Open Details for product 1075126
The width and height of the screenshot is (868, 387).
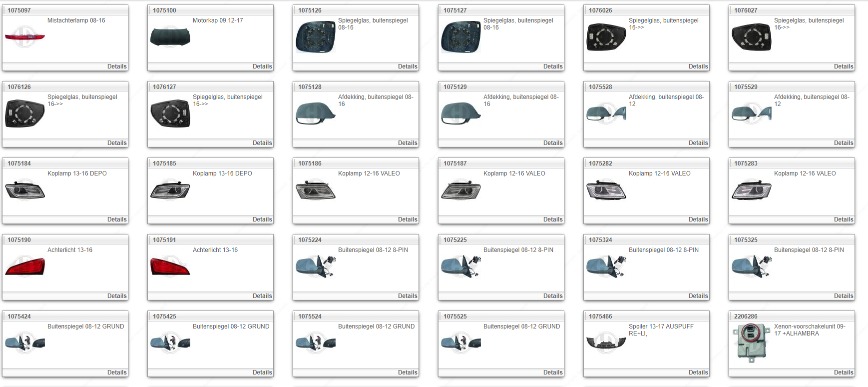pos(407,66)
